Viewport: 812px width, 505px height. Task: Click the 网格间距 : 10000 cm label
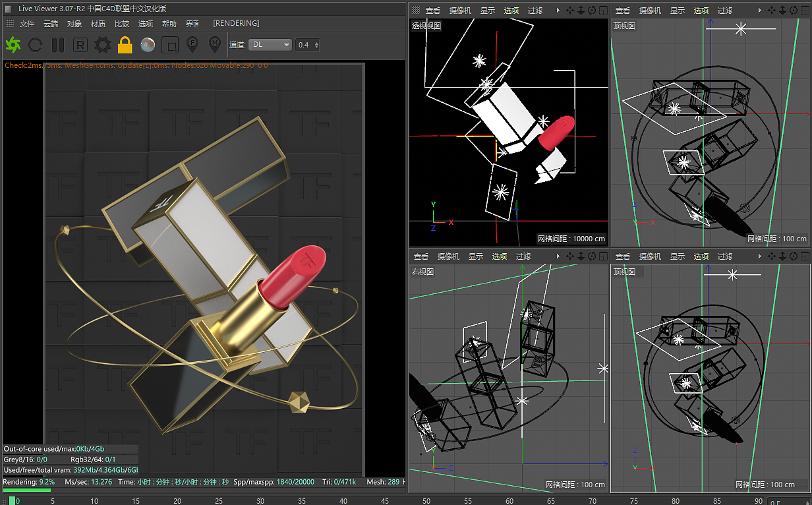coord(571,239)
